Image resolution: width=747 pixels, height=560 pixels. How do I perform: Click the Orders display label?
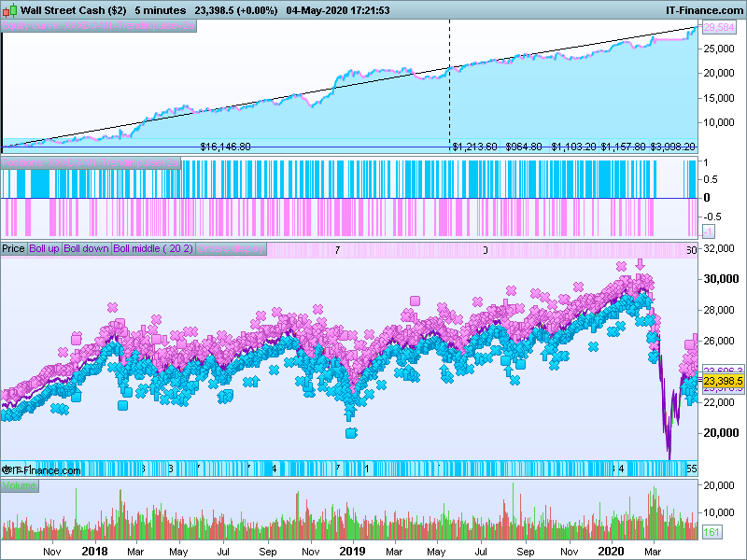click(x=231, y=248)
